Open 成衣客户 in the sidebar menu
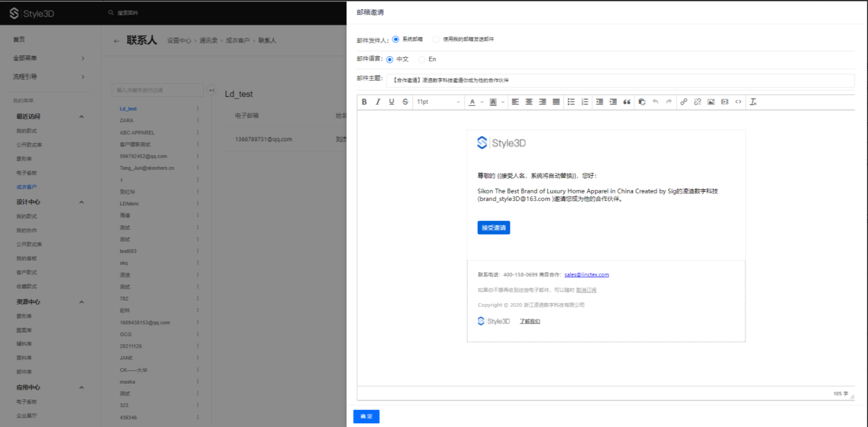 pyautogui.click(x=26, y=187)
